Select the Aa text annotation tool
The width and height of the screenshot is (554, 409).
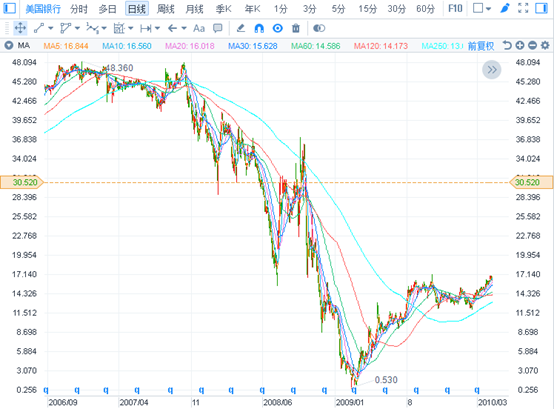click(x=199, y=28)
